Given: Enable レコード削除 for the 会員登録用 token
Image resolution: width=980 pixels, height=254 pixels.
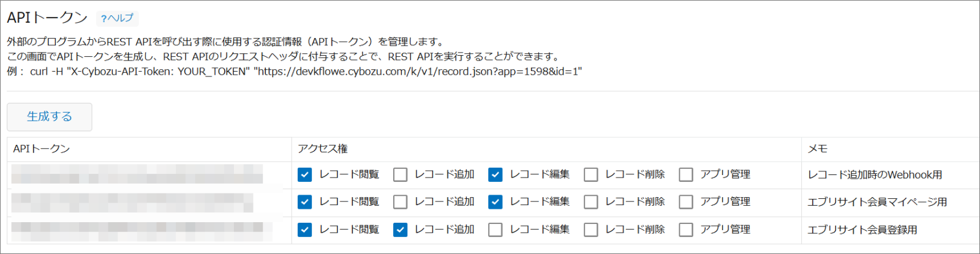Looking at the screenshot, I should (x=591, y=230).
